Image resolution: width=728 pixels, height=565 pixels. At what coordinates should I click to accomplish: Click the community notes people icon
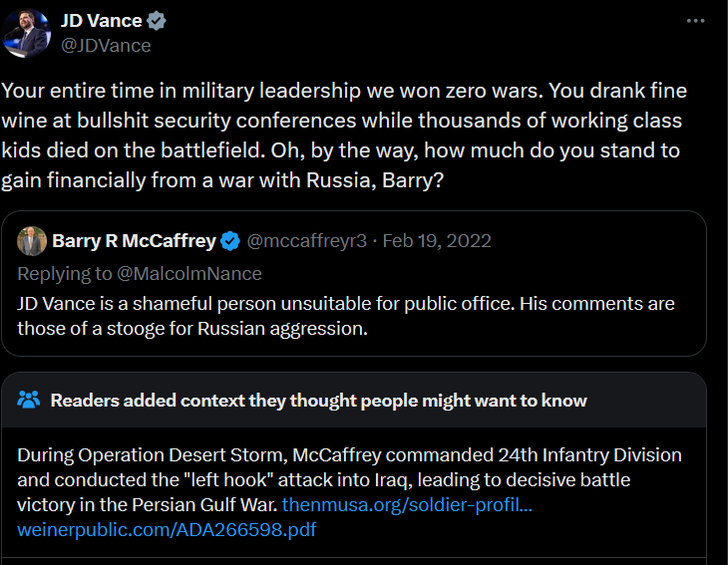click(29, 400)
